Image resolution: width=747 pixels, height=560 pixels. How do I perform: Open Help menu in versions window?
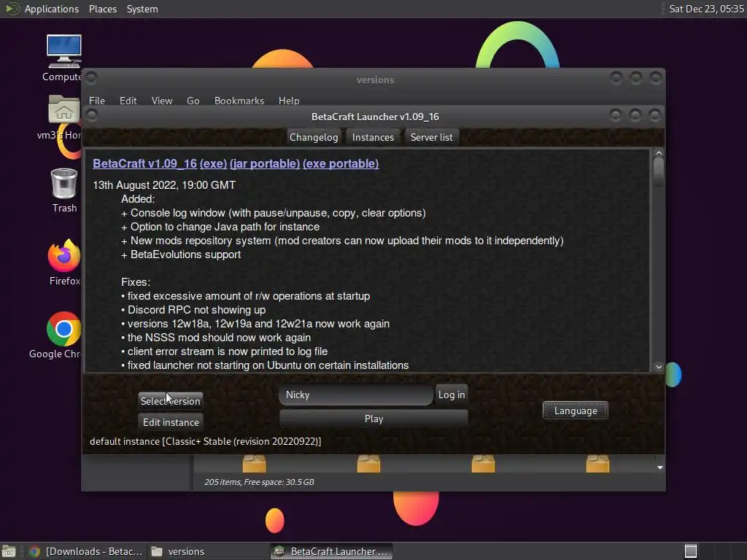point(289,101)
